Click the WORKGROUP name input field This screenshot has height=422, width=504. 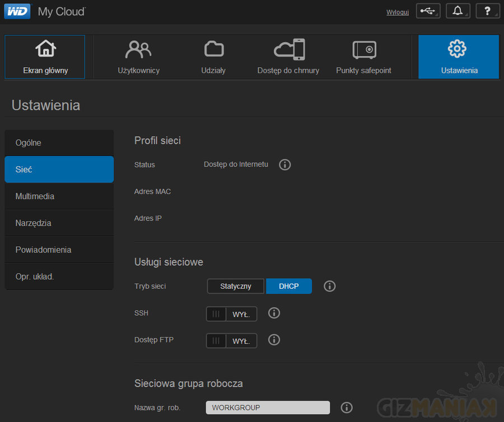pyautogui.click(x=268, y=407)
